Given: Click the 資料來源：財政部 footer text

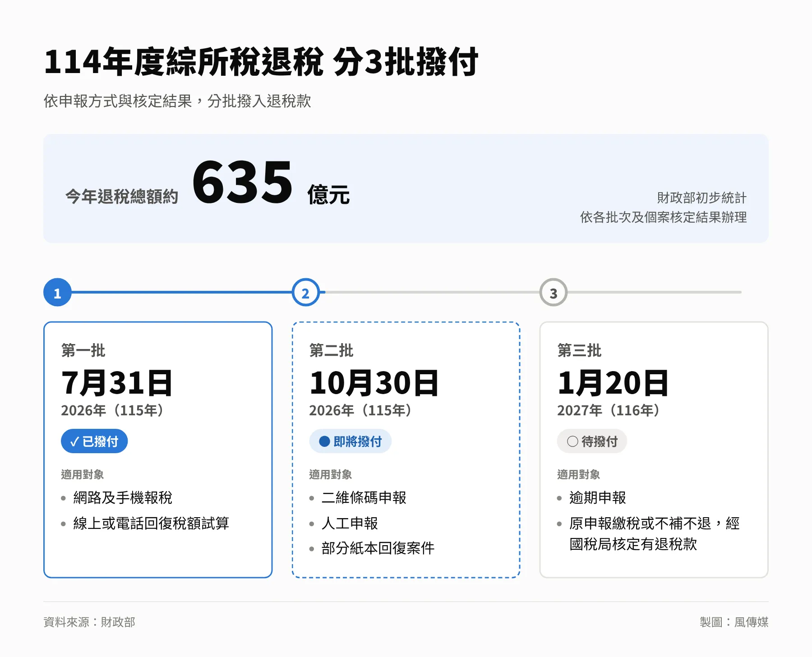Looking at the screenshot, I should click(89, 622).
